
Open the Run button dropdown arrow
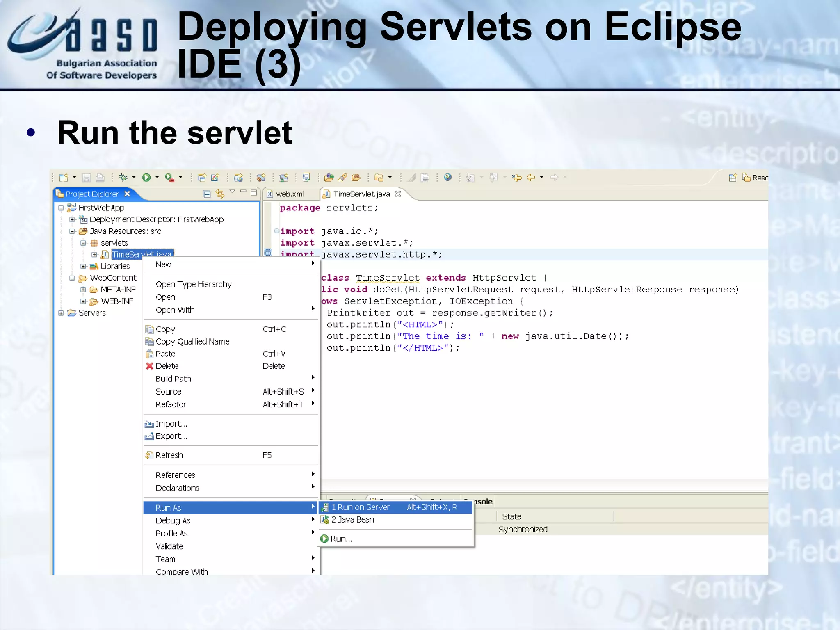coord(157,177)
